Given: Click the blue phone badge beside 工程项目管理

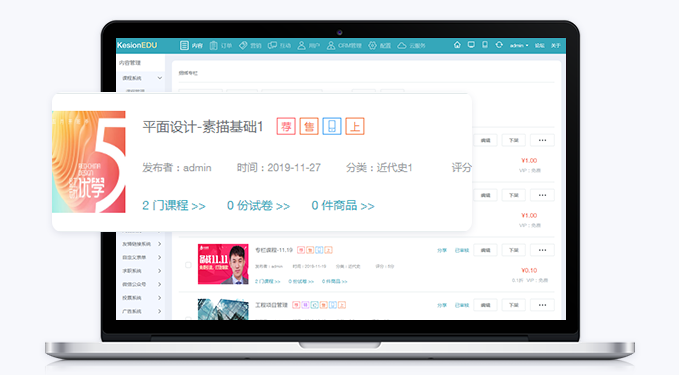Looking at the screenshot, I should pyautogui.click(x=333, y=305).
